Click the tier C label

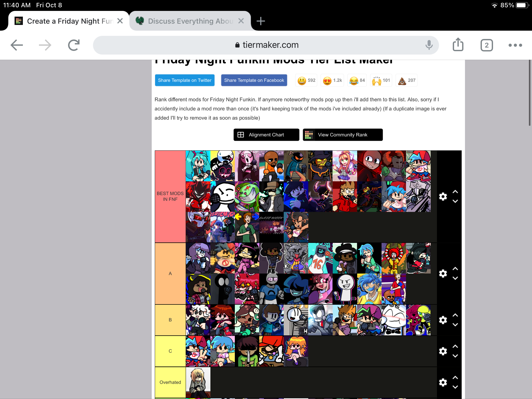[x=170, y=351]
